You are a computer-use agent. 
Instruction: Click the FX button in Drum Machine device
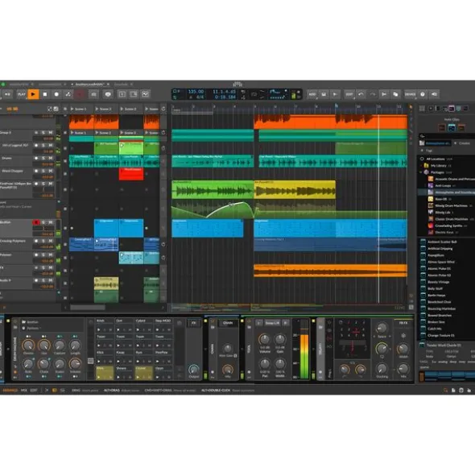[x=193, y=323]
